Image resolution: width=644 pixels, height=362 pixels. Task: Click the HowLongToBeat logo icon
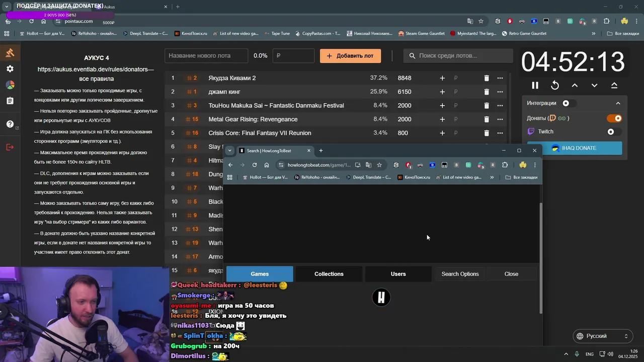point(381,298)
